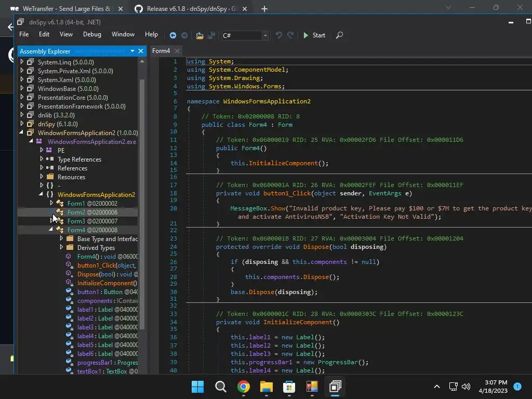Open the Debug menu
Screen dimensions: 532x399
[x=92, y=34]
